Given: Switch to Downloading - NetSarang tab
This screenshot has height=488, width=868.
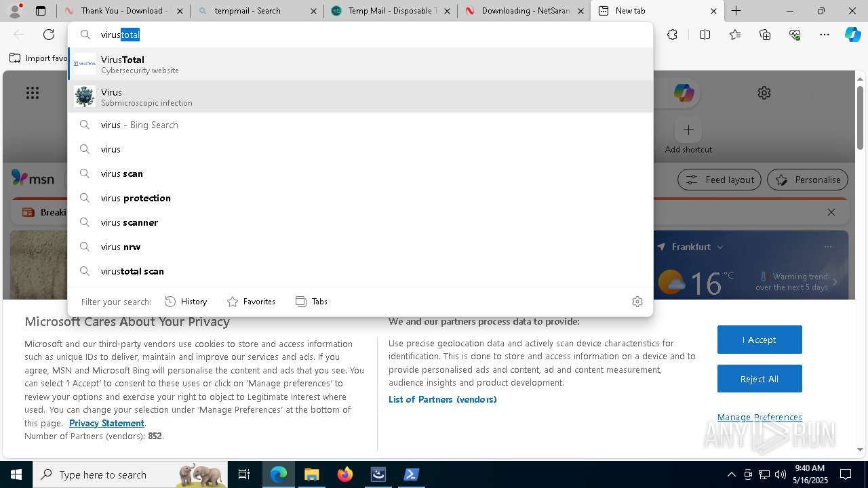Looking at the screenshot, I should 524,11.
